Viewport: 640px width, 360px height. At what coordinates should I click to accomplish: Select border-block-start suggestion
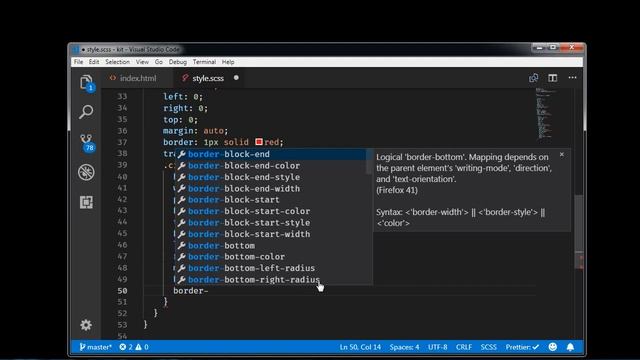pyautogui.click(x=271, y=200)
